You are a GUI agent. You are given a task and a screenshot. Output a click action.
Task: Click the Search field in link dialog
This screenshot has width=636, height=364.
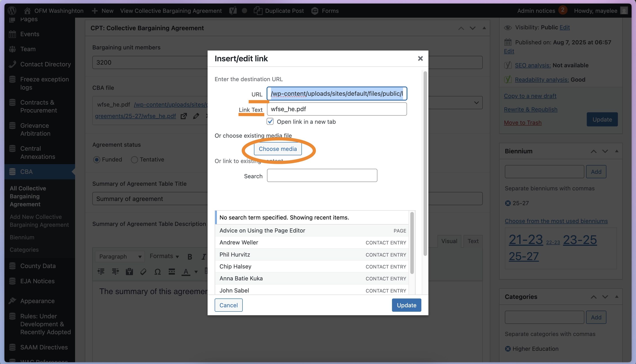[x=322, y=176]
